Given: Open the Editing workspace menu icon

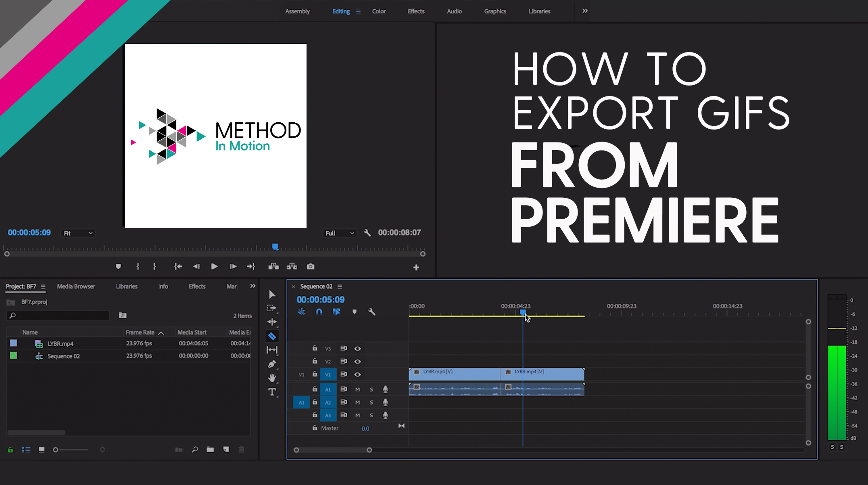Looking at the screenshot, I should point(358,11).
